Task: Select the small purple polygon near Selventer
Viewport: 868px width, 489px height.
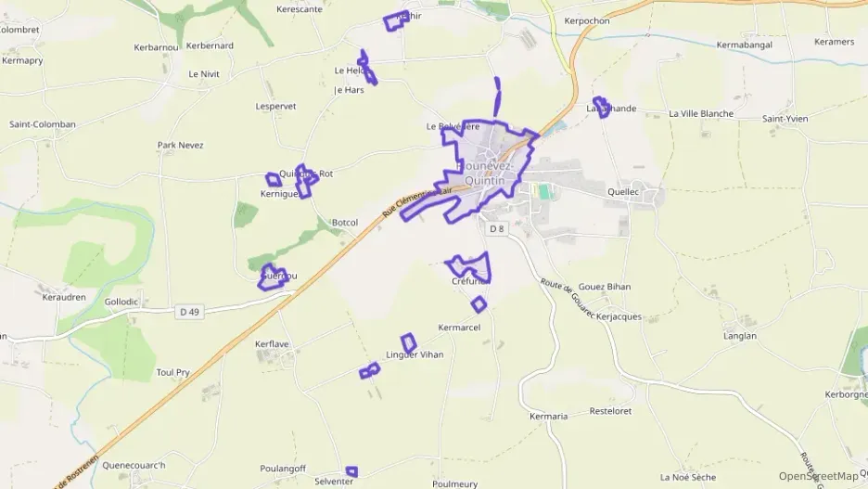Action: (351, 471)
